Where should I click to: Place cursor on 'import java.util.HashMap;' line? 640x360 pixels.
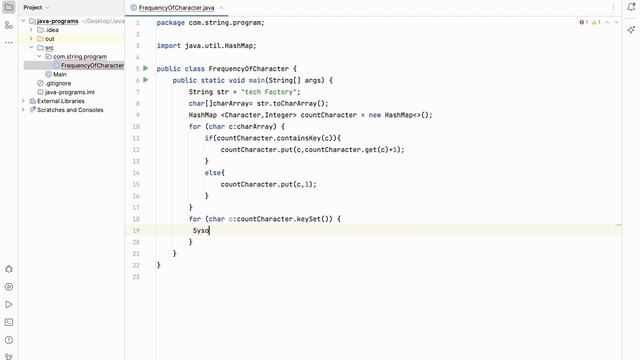point(207,46)
